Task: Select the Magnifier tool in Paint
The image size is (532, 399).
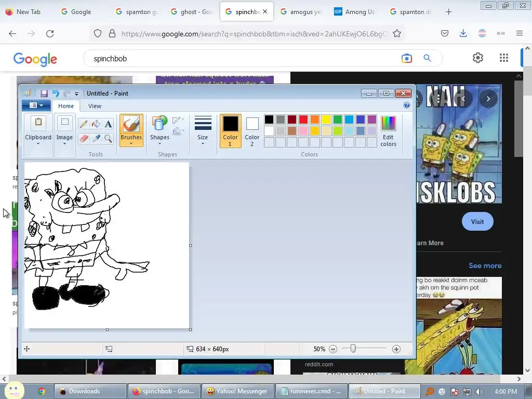Action: pos(108,138)
